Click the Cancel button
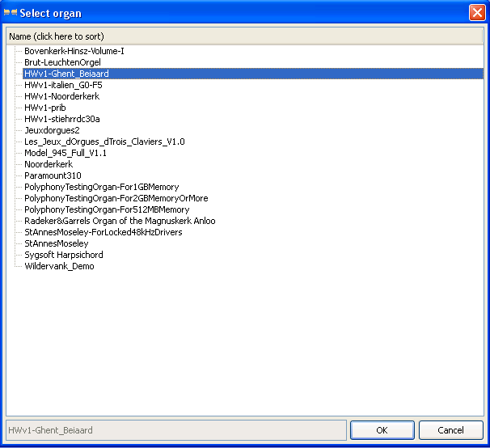The width and height of the screenshot is (490, 448). [x=451, y=430]
